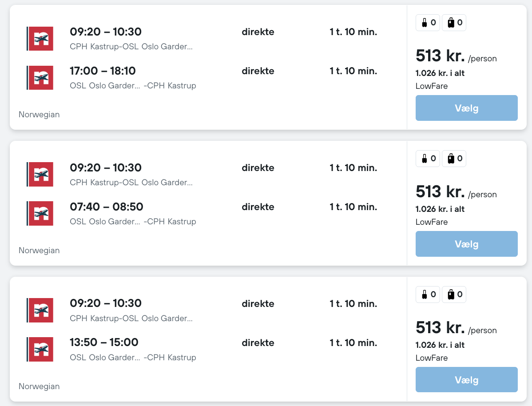The image size is (532, 406).
Task: Click checked suitcase icon in third flight card
Action: tap(451, 295)
